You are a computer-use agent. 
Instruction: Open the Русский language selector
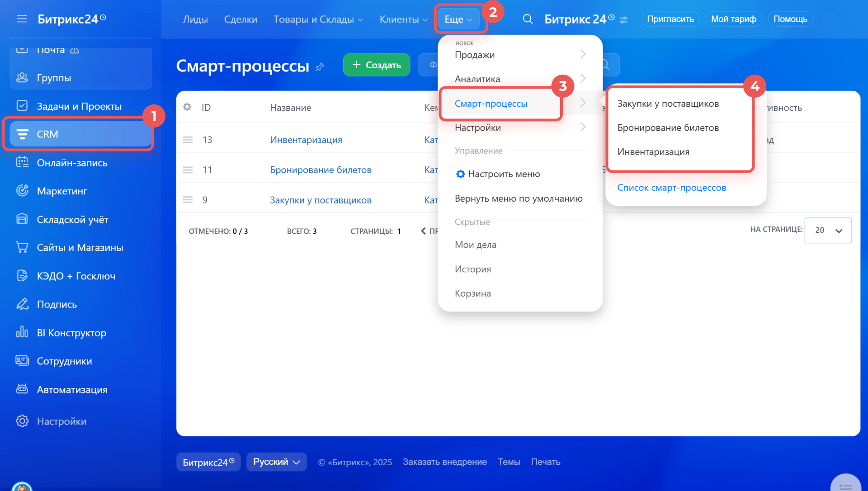pyautogui.click(x=276, y=462)
